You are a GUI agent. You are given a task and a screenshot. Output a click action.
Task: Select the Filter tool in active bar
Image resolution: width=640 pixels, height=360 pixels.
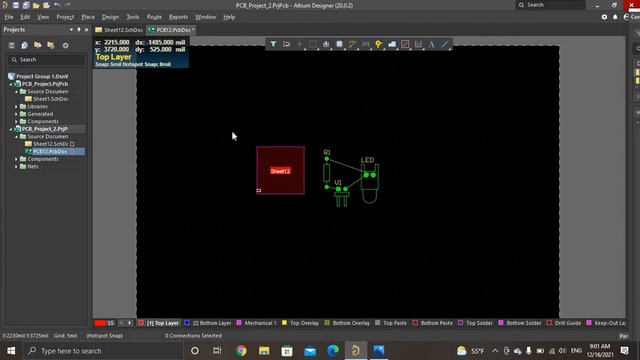273,44
